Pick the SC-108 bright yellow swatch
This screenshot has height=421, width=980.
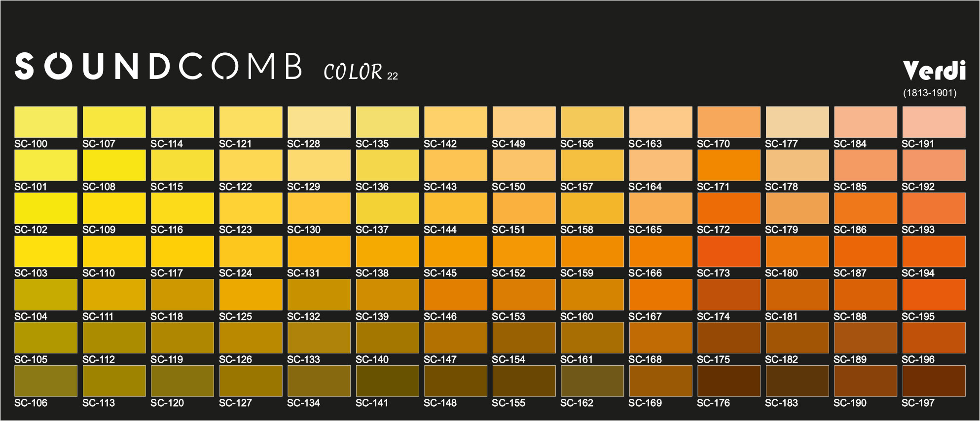(114, 165)
